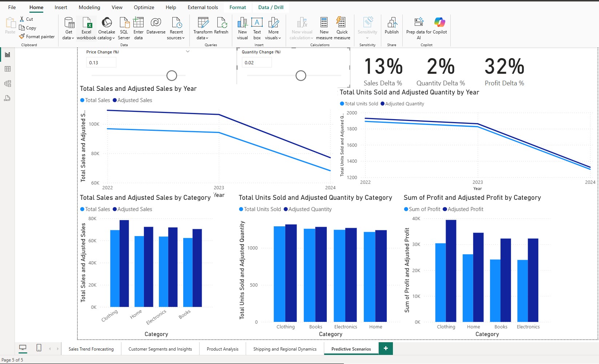This screenshot has width=599, height=364.
Task: Click the Publish icon
Action: 391,23
